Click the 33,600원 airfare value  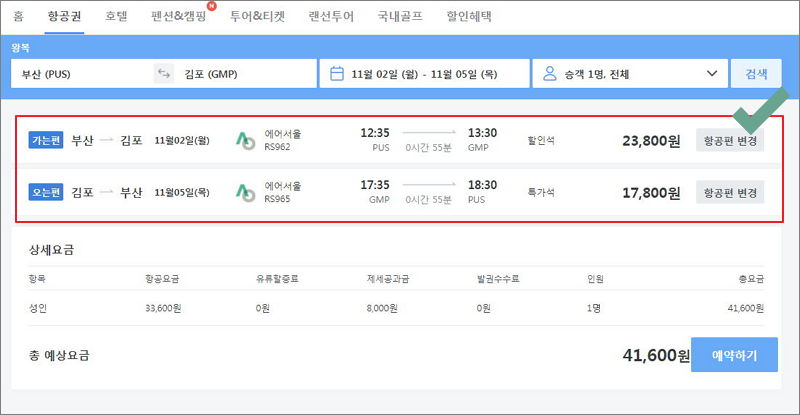(x=163, y=308)
